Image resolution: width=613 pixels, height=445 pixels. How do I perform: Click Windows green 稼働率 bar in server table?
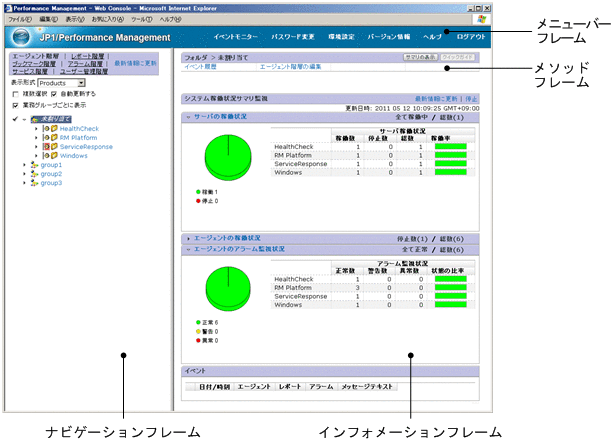click(451, 172)
